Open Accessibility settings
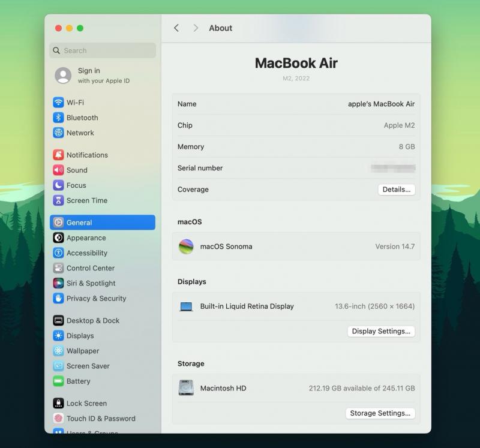This screenshot has height=448, width=480. [x=103, y=252]
